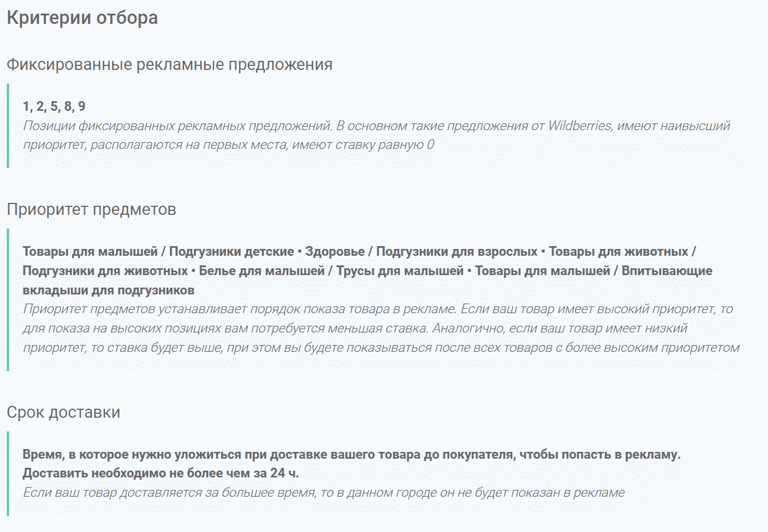
Task: Click the "Критерии отбора" main heading
Action: (82, 18)
